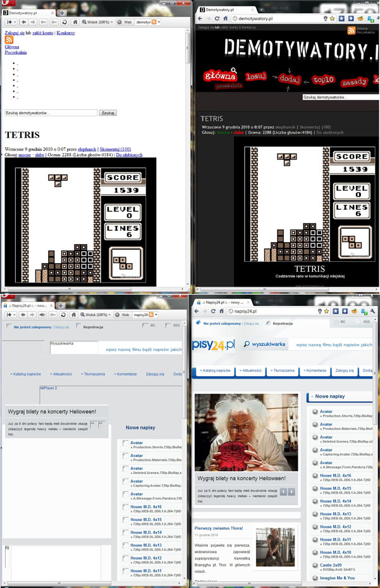Click previous slide arrow in Helloween banner Chrome

[x=284, y=492]
